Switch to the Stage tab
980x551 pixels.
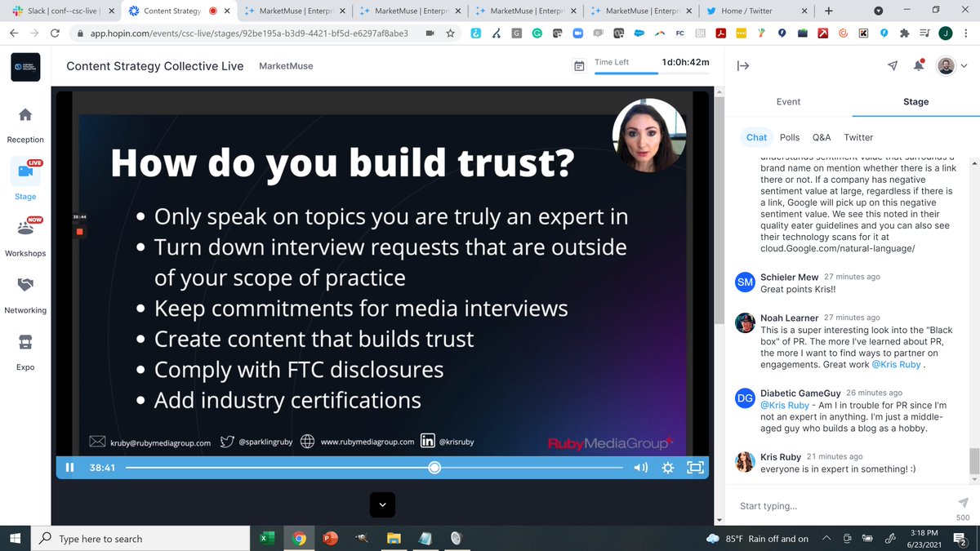(x=915, y=102)
